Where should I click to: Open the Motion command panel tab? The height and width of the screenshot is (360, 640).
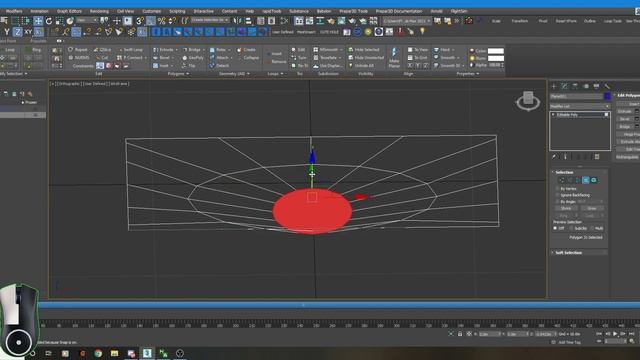pyautogui.click(x=586, y=86)
